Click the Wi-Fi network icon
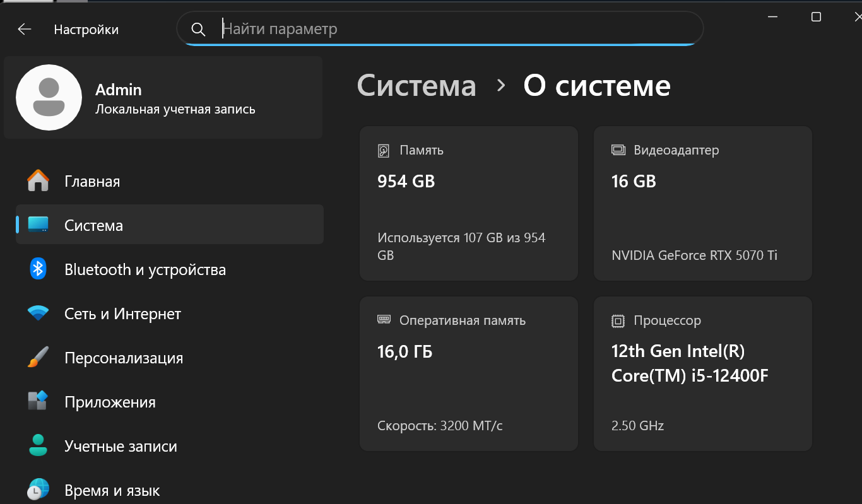The width and height of the screenshot is (862, 504). tap(38, 314)
